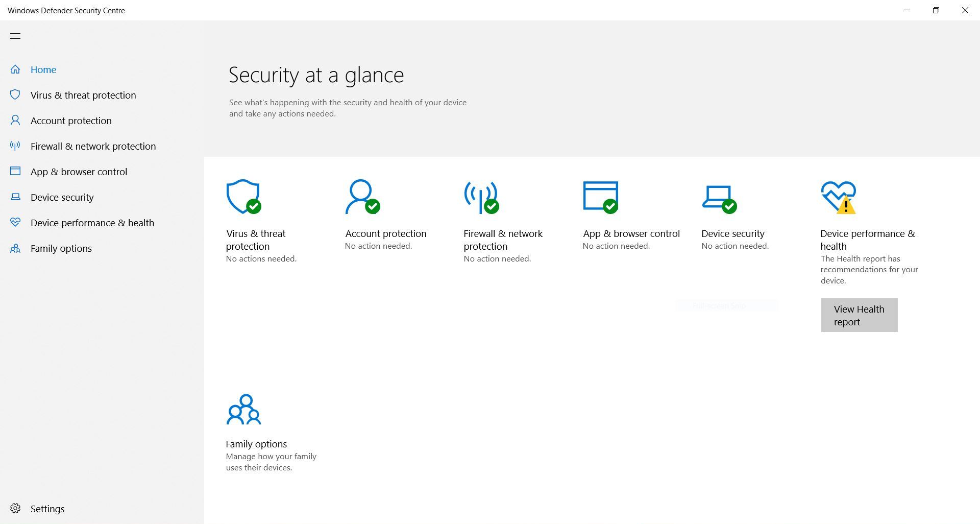Click the 'Security at a glance' heading
The image size is (980, 524).
coord(316,75)
